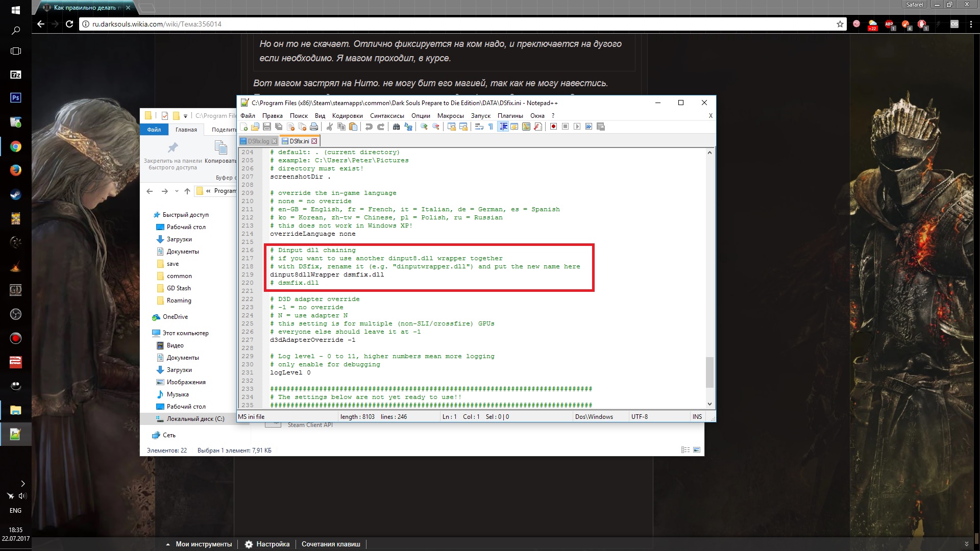Viewport: 980px width, 551px height.
Task: Switch Explorer to details list view
Action: 685,450
